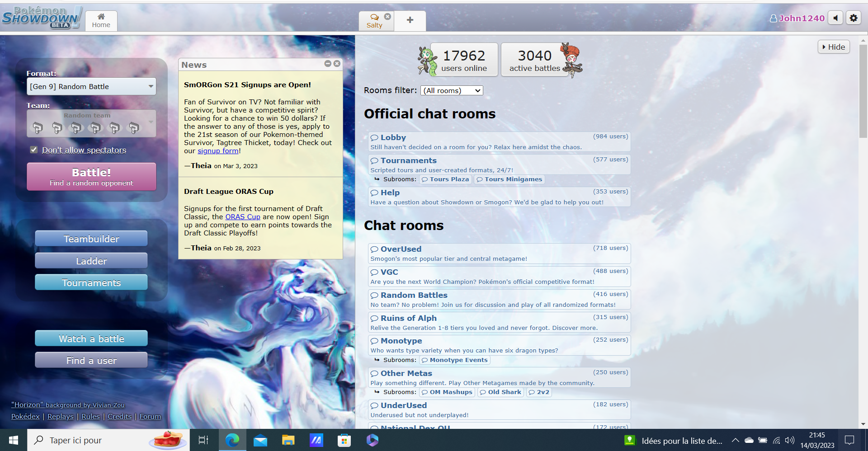Viewport: 868px width, 451px height.
Task: Click the taskbar search box
Action: [108, 440]
